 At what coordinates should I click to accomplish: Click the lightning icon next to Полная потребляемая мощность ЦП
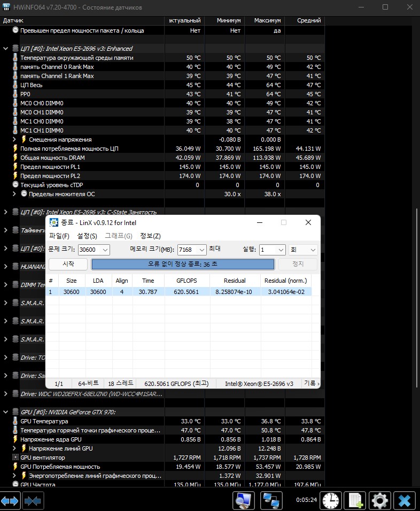15,148
